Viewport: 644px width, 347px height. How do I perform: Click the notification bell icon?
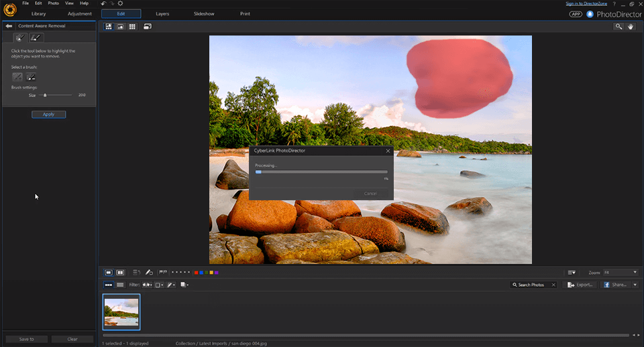(x=590, y=13)
